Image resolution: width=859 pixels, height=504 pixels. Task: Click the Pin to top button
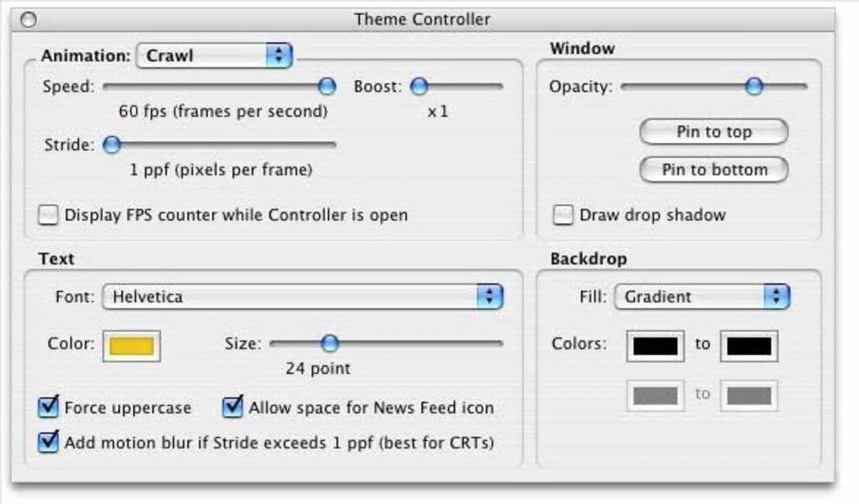click(713, 132)
